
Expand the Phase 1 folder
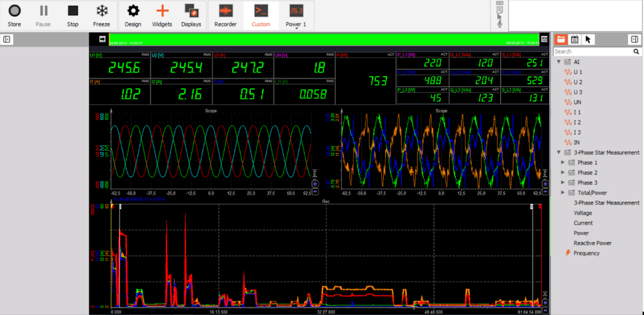563,163
